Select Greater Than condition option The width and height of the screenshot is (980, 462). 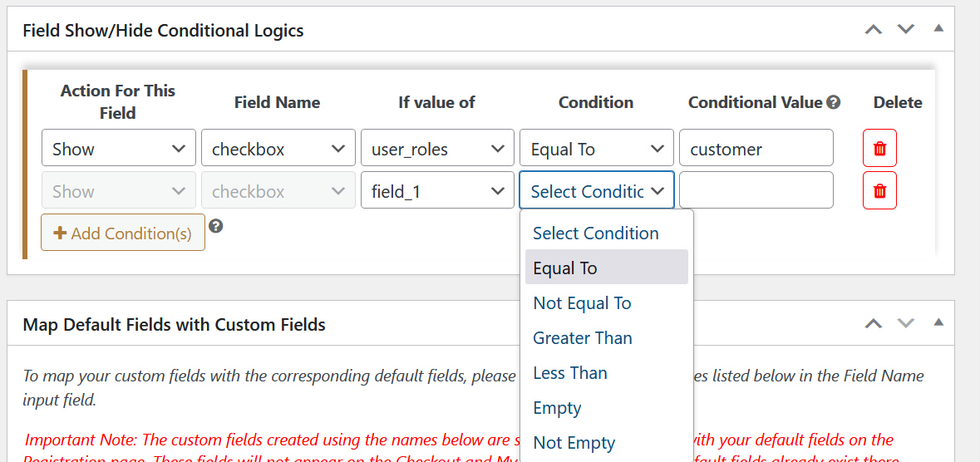pyautogui.click(x=582, y=338)
